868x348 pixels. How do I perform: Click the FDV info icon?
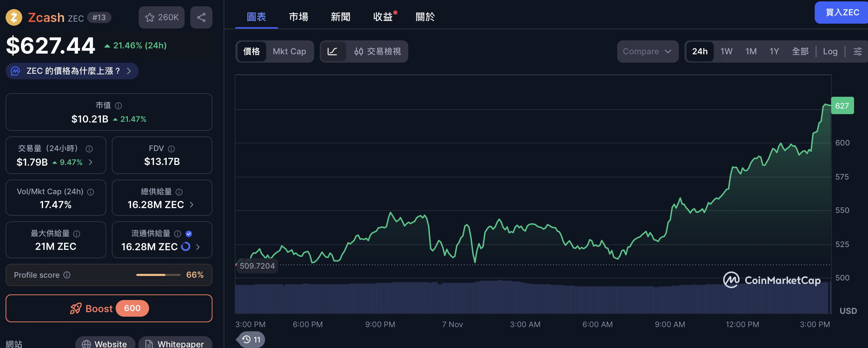171,149
